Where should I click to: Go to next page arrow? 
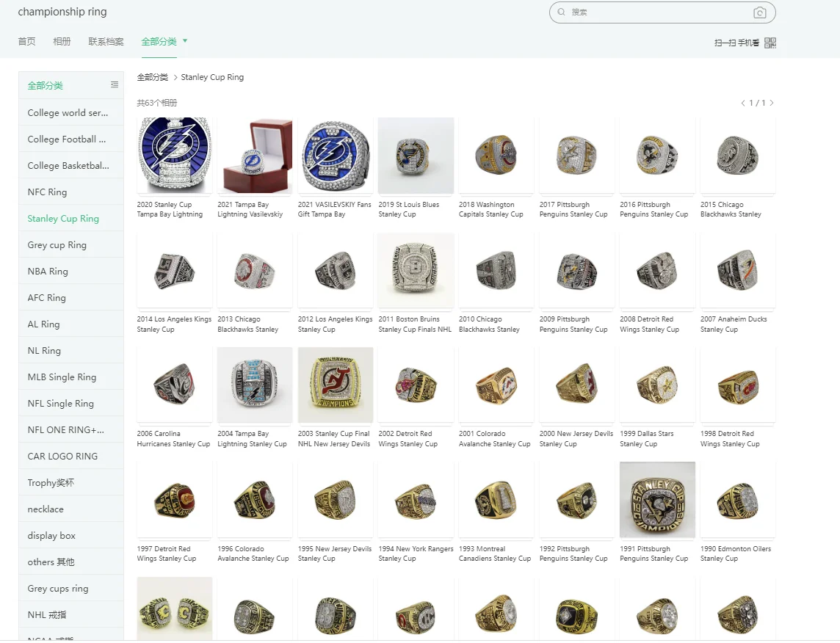pos(772,103)
